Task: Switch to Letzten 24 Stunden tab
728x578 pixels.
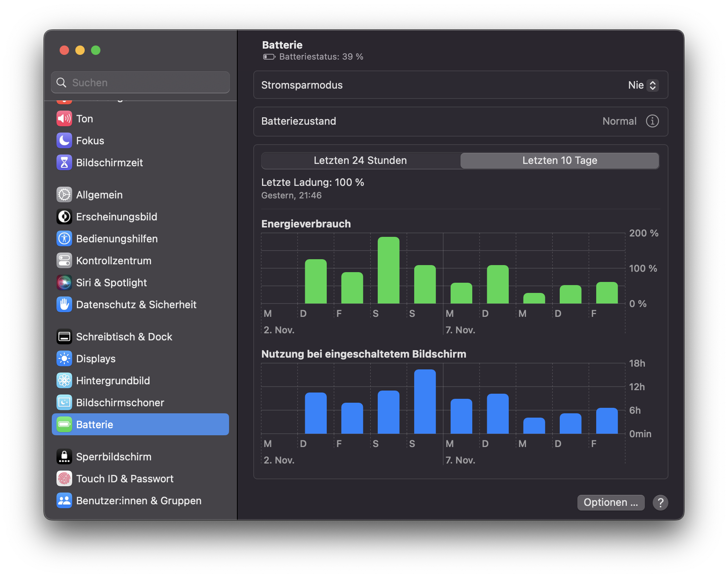Action: point(360,161)
